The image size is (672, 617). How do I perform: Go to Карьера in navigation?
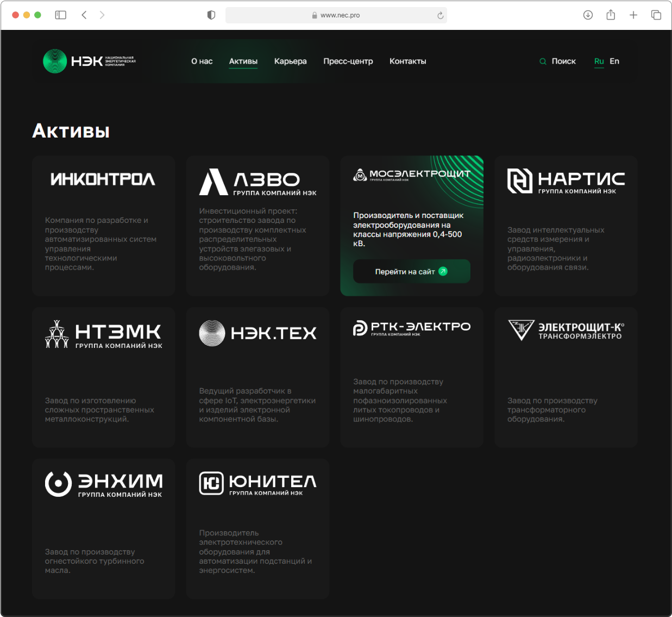point(290,61)
